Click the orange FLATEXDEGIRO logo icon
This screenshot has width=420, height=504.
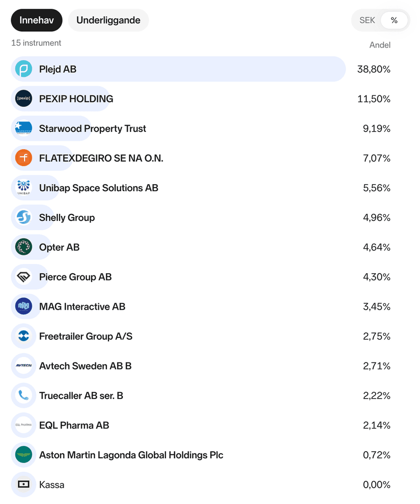pyautogui.click(x=24, y=158)
